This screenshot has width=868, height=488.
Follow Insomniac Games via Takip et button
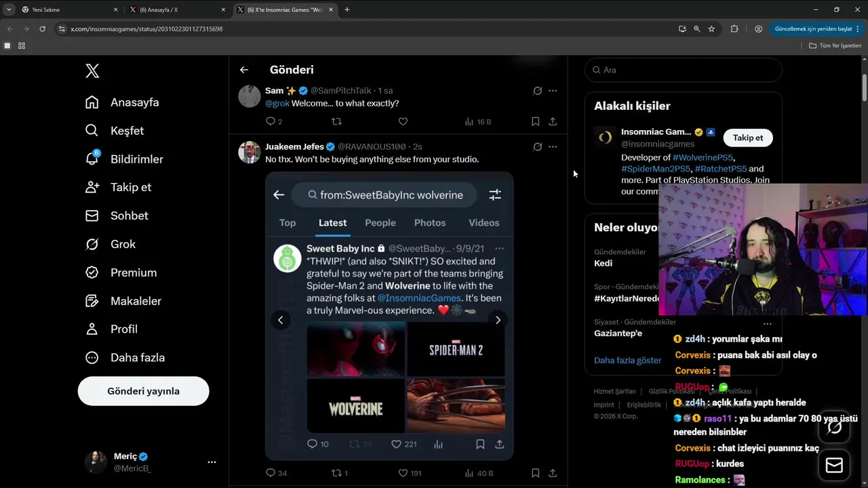(748, 138)
